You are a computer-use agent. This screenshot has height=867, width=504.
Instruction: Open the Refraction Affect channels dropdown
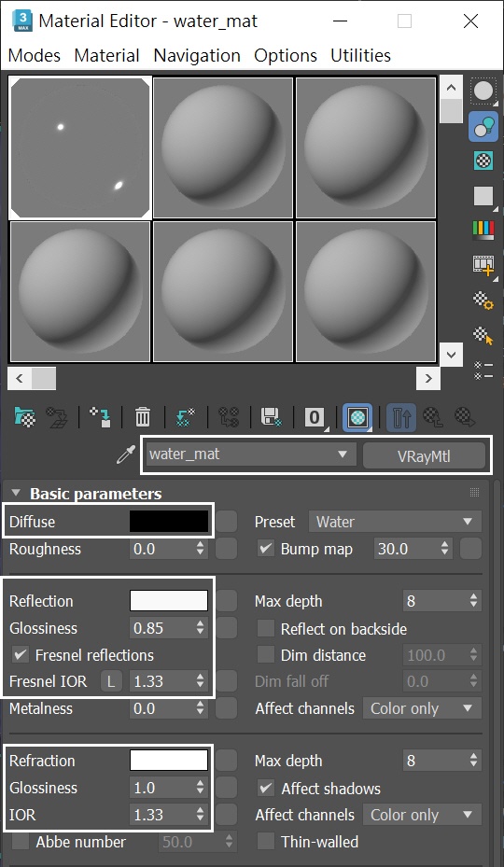tap(422, 815)
